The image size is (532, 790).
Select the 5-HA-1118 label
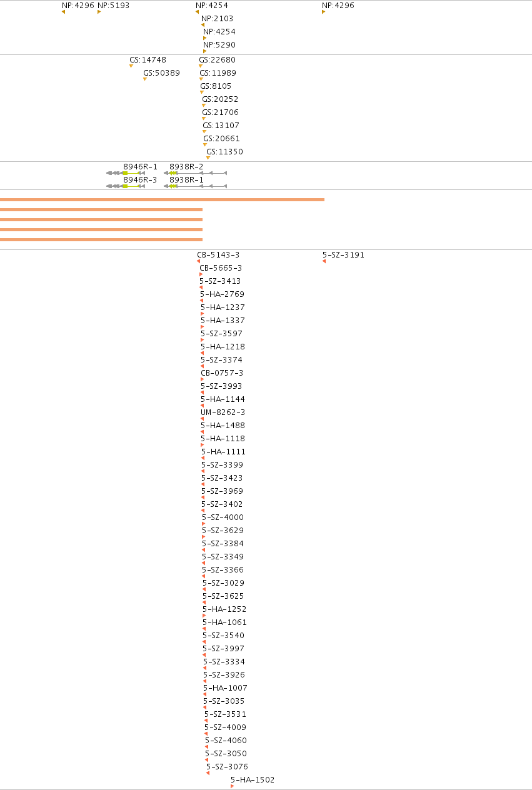(x=223, y=438)
